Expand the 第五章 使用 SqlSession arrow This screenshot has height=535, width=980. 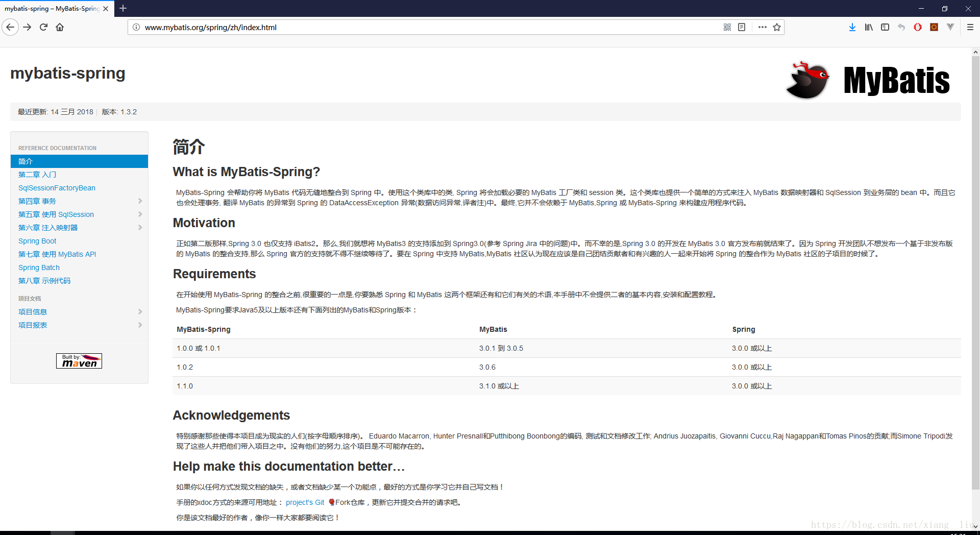tap(140, 214)
